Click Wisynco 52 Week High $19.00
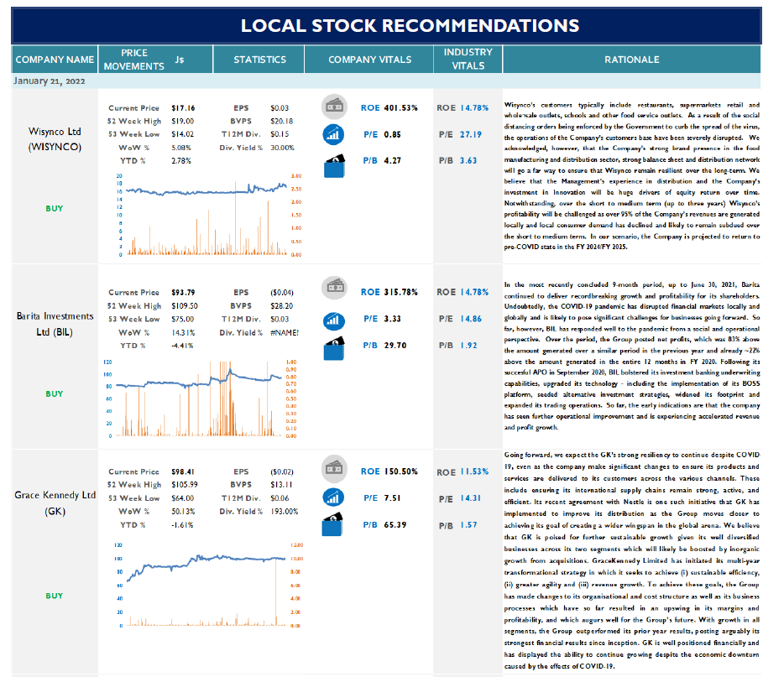The height and width of the screenshot is (677, 784). (182, 121)
